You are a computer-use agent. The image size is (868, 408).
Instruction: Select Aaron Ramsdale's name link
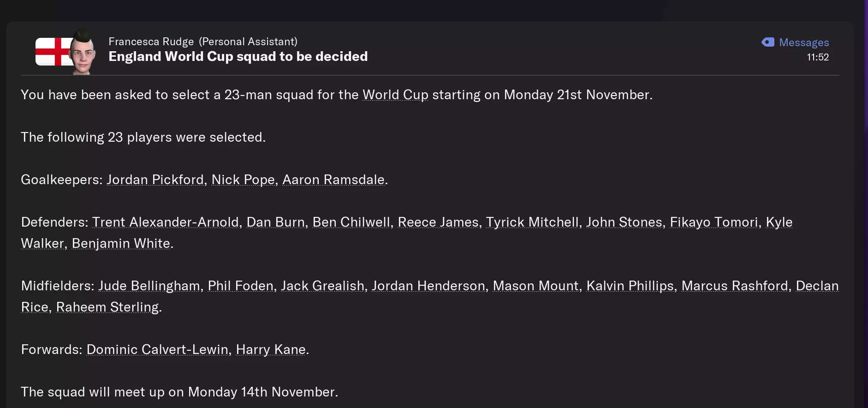pos(333,180)
